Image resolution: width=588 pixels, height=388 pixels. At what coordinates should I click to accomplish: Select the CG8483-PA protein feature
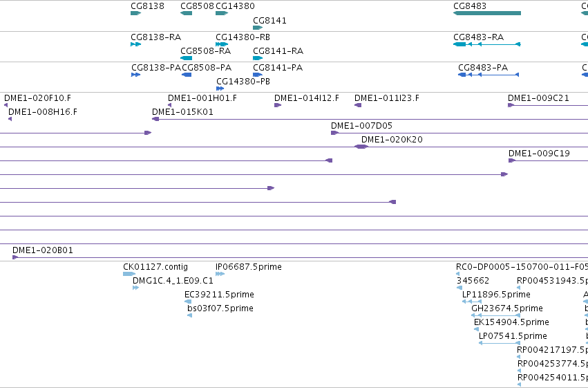coord(489,75)
